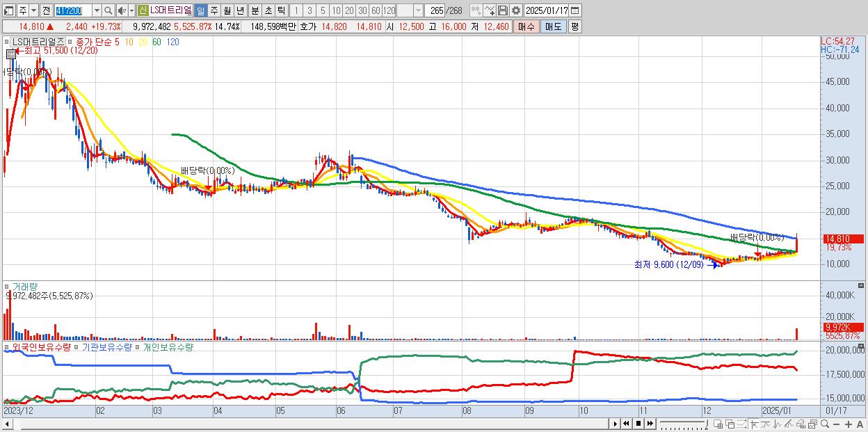
Task: Click the panel layout icon at top-left
Action: point(8,10)
